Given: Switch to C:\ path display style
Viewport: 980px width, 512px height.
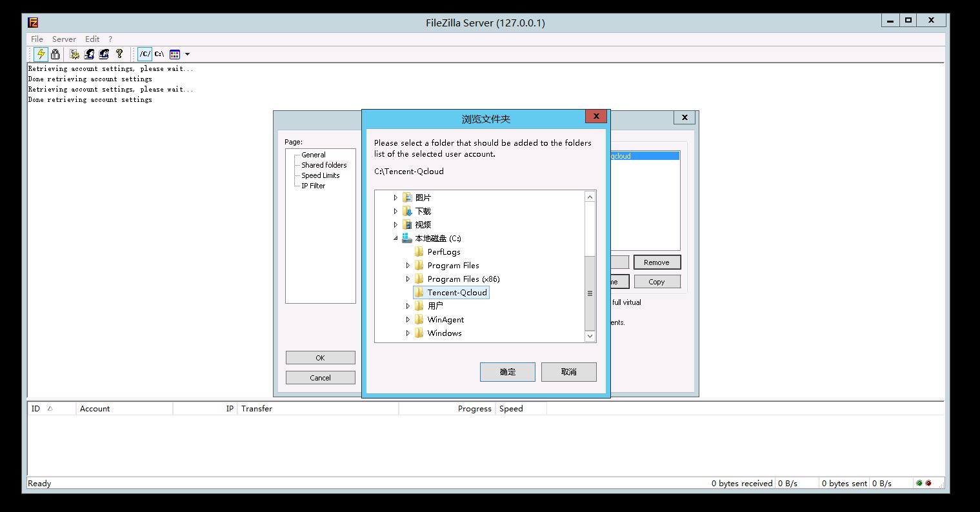Looking at the screenshot, I should 159,54.
